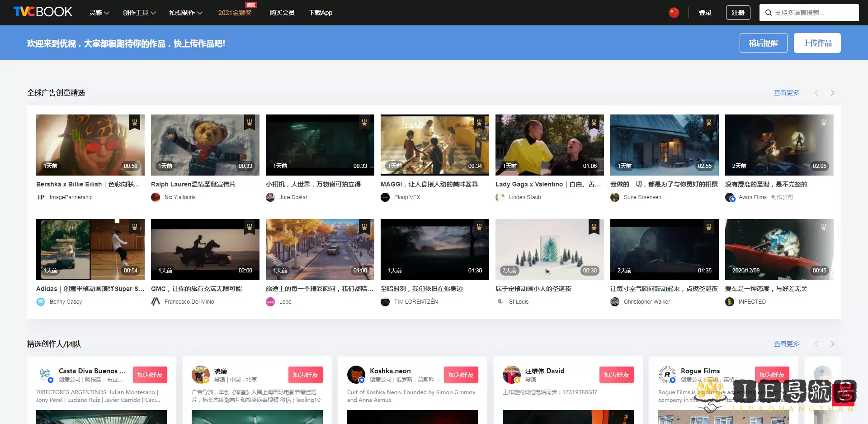Go to 购买会员 page
868x424 pixels.
(x=282, y=13)
